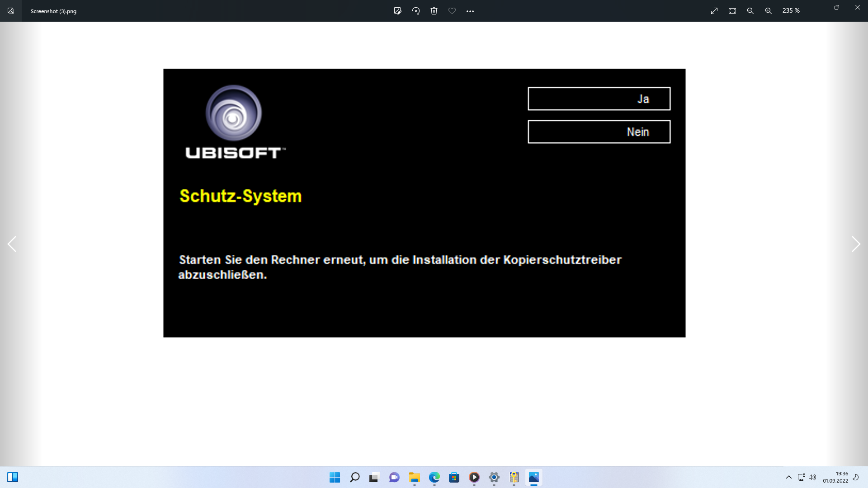Image resolution: width=868 pixels, height=488 pixels.
Task: Open the clock and date flyout
Action: pyautogui.click(x=835, y=477)
